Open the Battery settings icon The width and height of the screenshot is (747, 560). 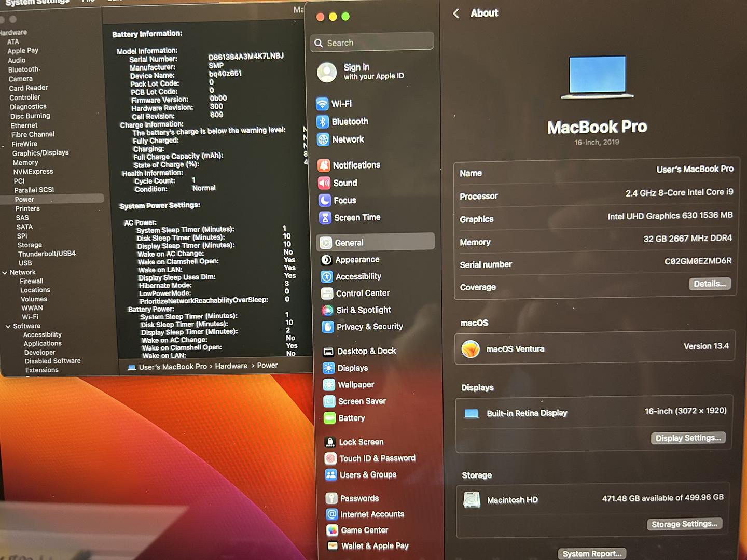[329, 418]
